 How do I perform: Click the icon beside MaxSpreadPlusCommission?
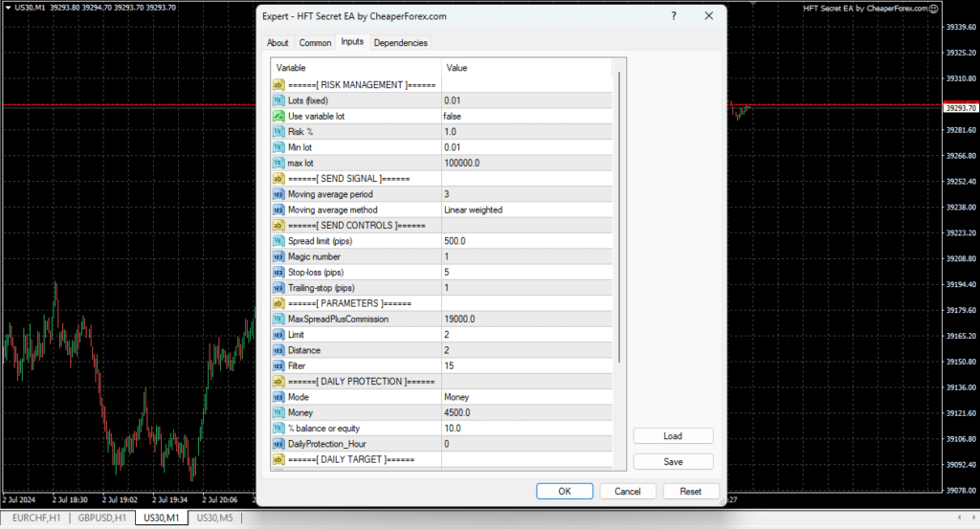coord(278,319)
